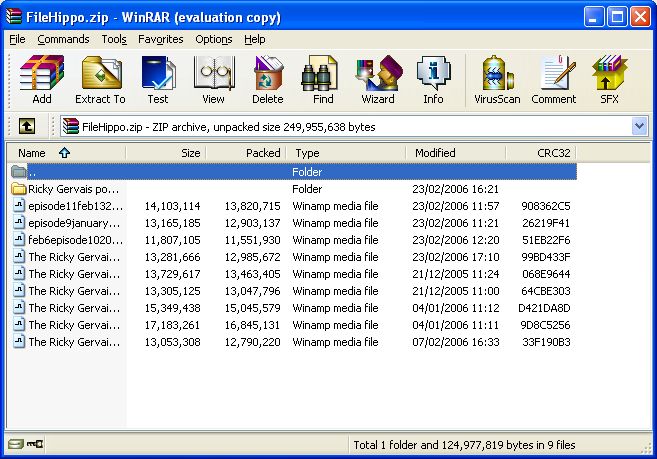Run VirusScan on the archive

coord(497,80)
